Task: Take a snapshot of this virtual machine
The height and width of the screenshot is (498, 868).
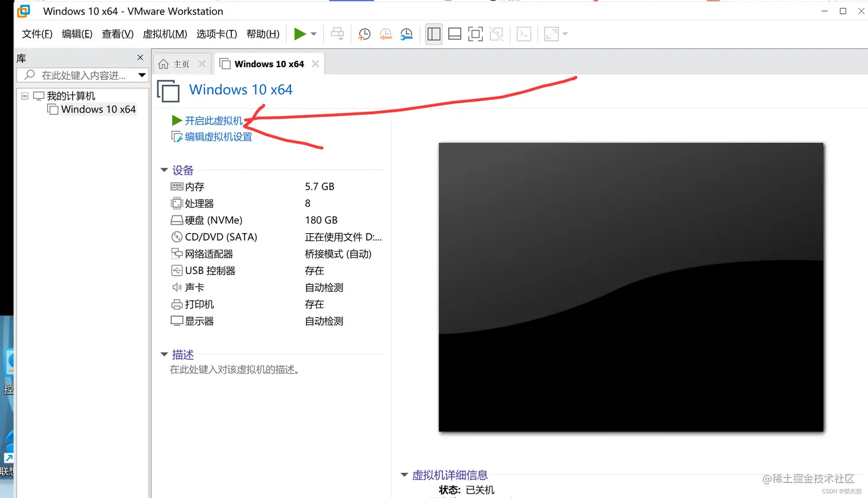Action: coord(364,34)
